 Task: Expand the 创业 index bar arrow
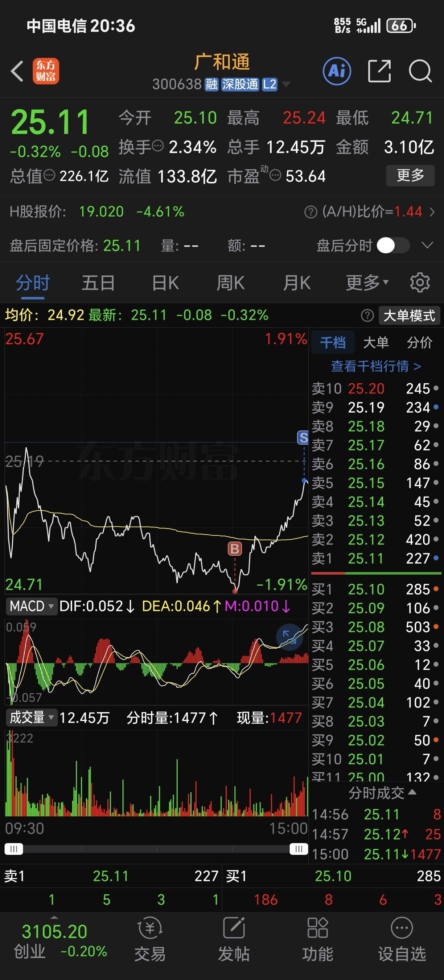coord(54,917)
